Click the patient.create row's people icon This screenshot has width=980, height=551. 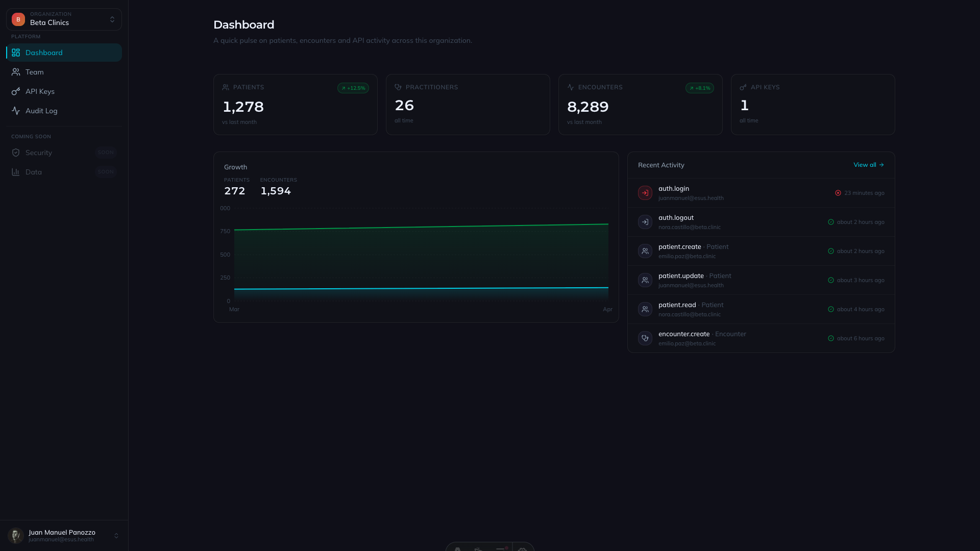click(645, 251)
